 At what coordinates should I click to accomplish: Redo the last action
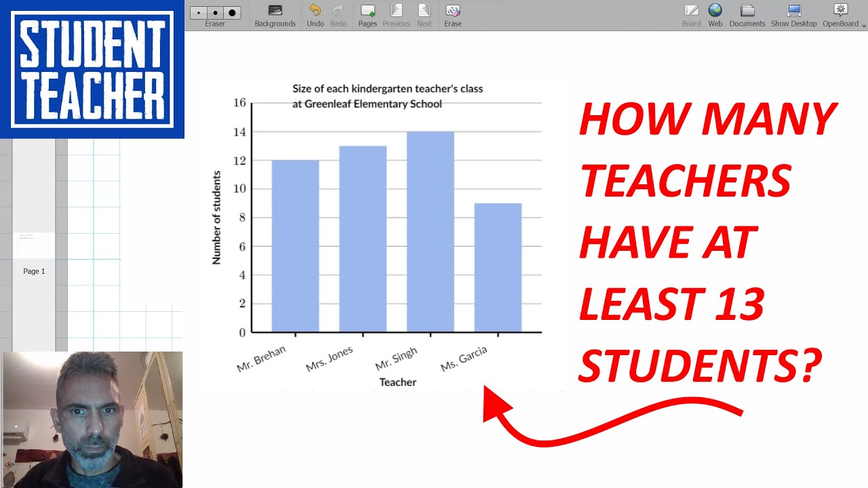[x=338, y=16]
